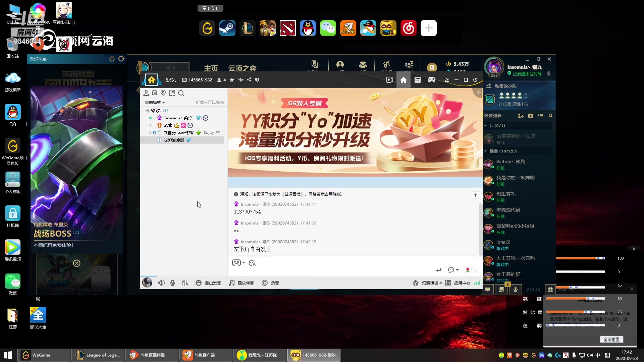The width and height of the screenshot is (644, 362).
Task: Expand 频道模板 channel template menu
Action: [427, 283]
